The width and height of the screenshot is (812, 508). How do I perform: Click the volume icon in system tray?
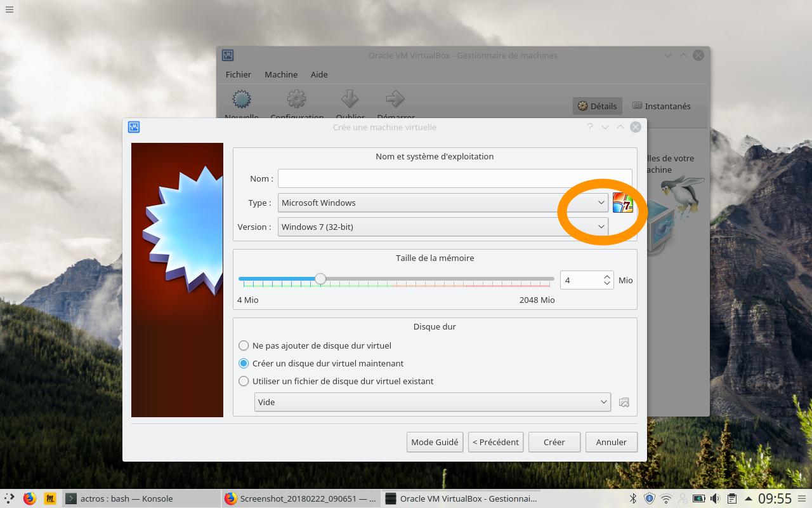pyautogui.click(x=715, y=498)
